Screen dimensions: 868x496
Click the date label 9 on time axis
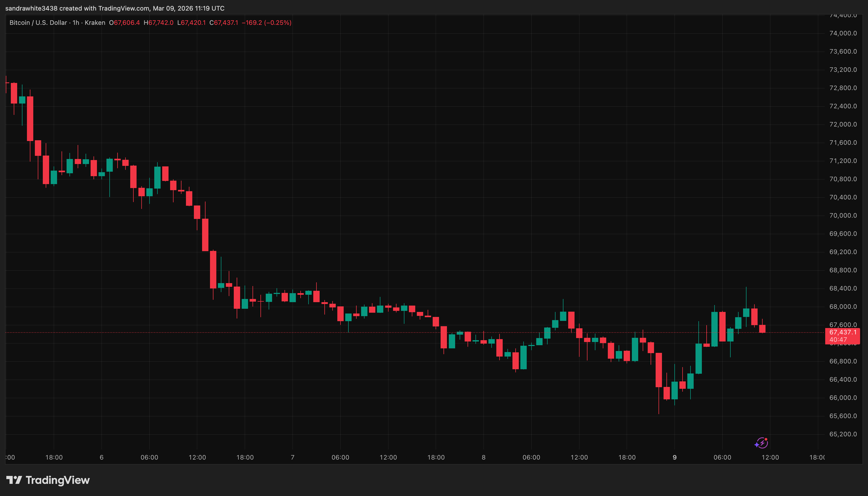coord(674,457)
